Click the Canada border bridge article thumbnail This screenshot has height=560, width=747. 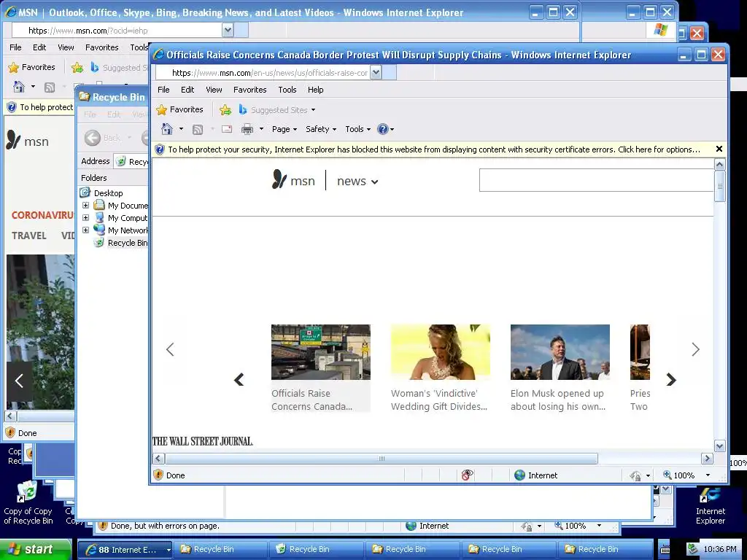[321, 352]
